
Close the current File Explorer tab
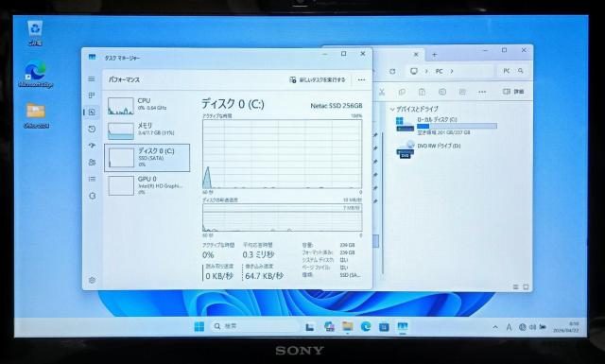pos(416,55)
